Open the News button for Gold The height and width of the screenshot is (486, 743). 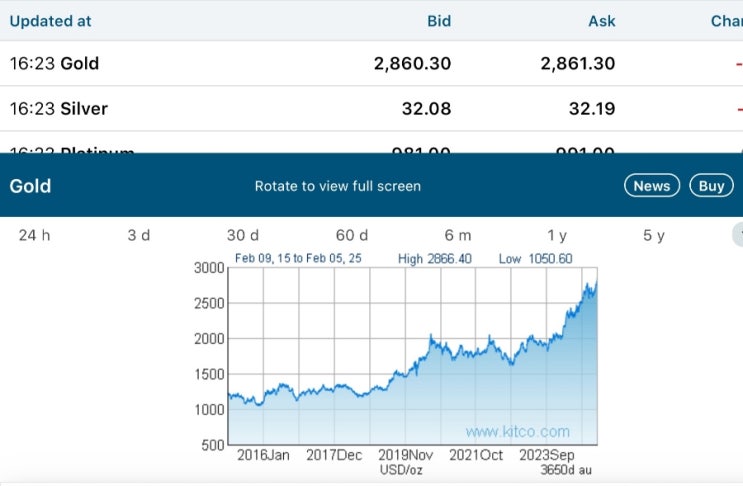[652, 186]
